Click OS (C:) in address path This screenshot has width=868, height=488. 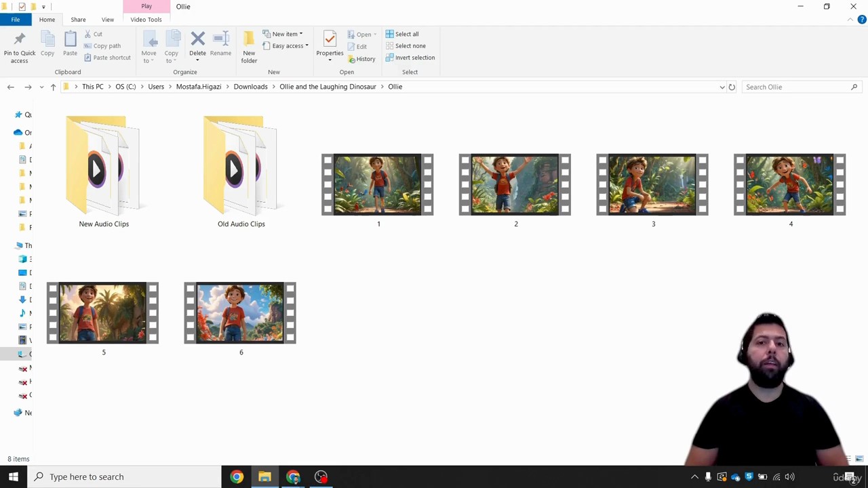(x=125, y=87)
